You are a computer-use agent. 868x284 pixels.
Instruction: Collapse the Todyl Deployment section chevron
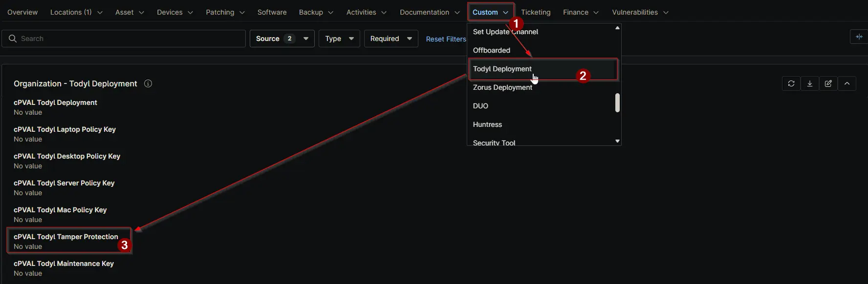847,83
